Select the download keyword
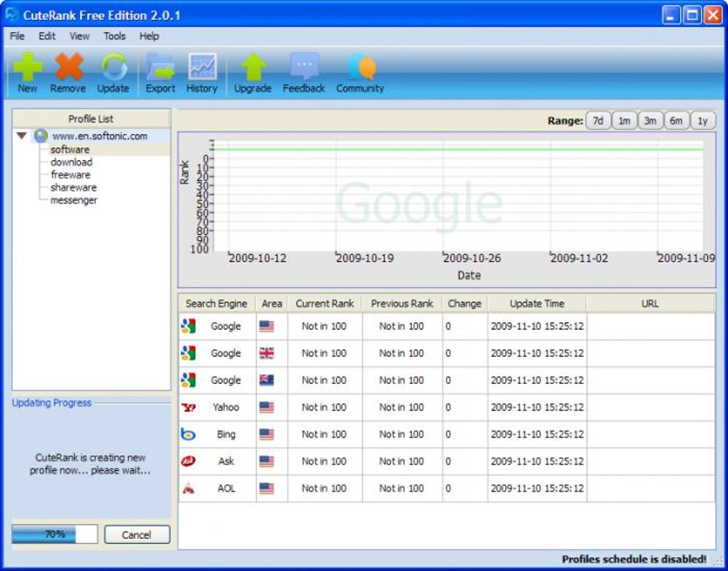The height and width of the screenshot is (571, 728). [x=71, y=162]
